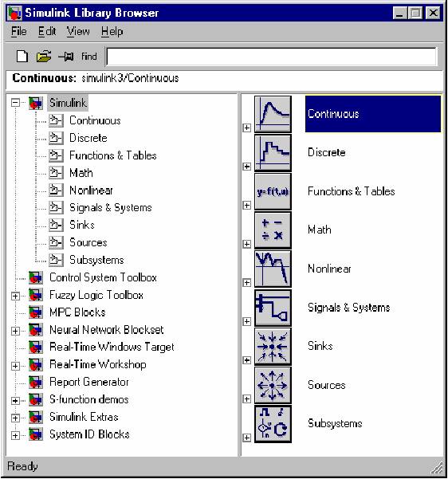The width and height of the screenshot is (448, 479).
Task: Click the Real-Time Windows Target icon
Action: pyautogui.click(x=36, y=347)
